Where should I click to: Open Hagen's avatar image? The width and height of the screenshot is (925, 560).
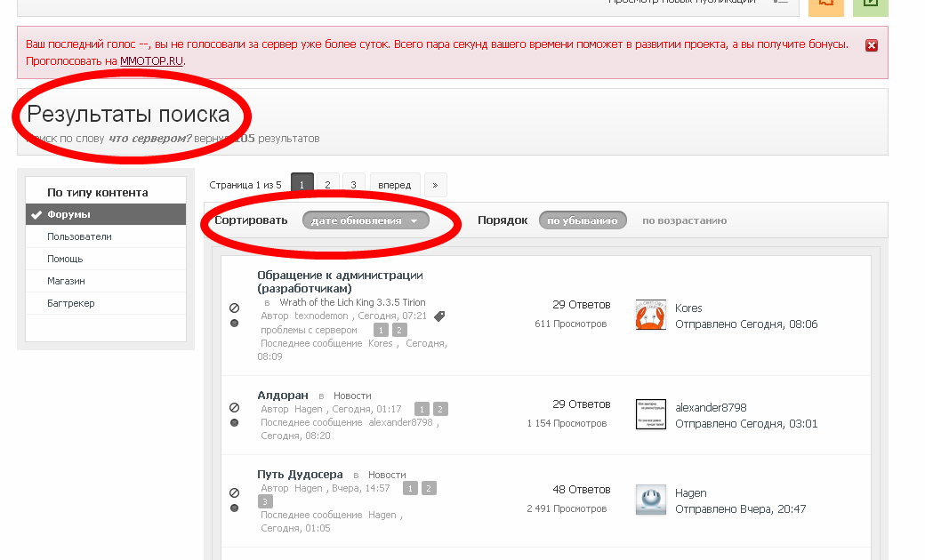(651, 500)
